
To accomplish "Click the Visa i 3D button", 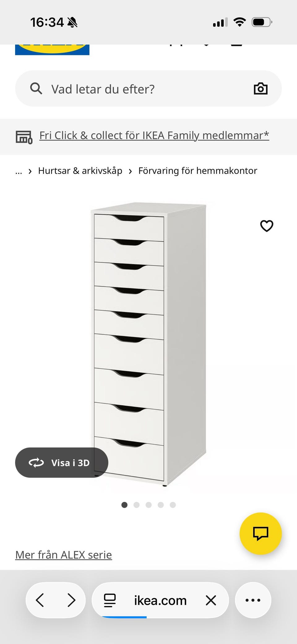I will [62, 463].
